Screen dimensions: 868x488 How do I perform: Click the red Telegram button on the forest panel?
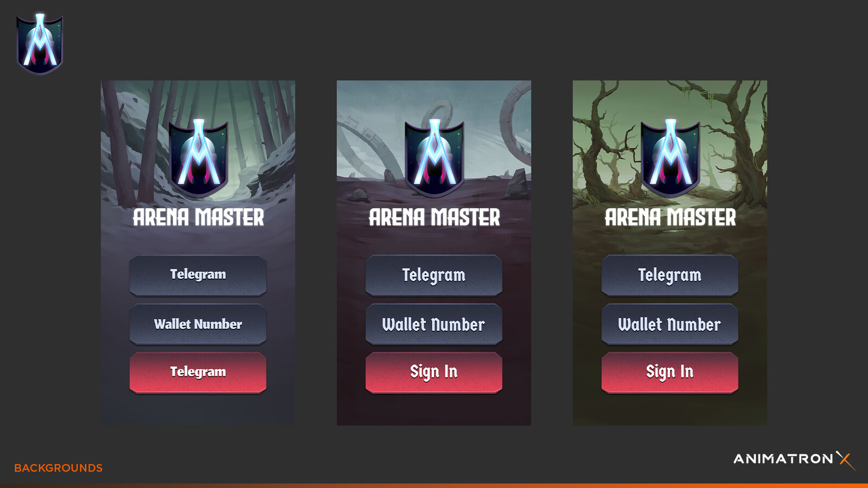tap(198, 373)
